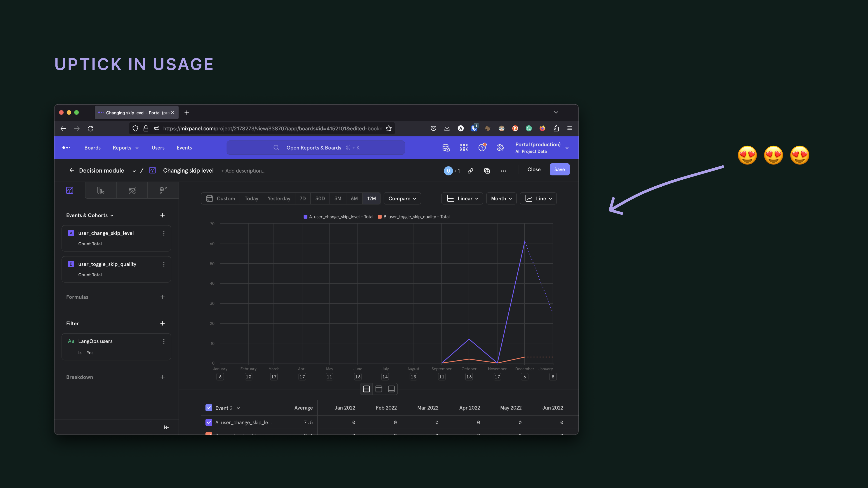This screenshot has height=488, width=868.
Task: Open the Reports dropdown menu
Action: (x=126, y=148)
